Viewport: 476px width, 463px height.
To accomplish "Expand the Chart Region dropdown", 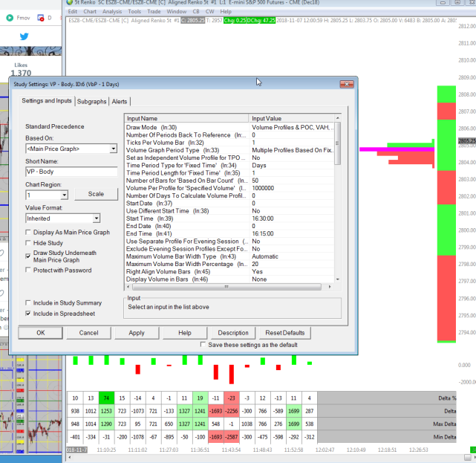I will 64,195.
